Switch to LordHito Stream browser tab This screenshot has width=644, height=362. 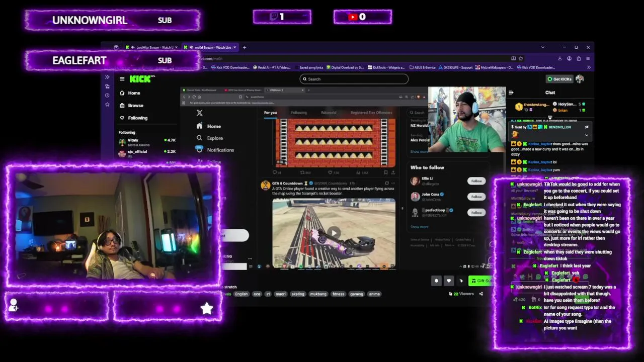(151, 47)
